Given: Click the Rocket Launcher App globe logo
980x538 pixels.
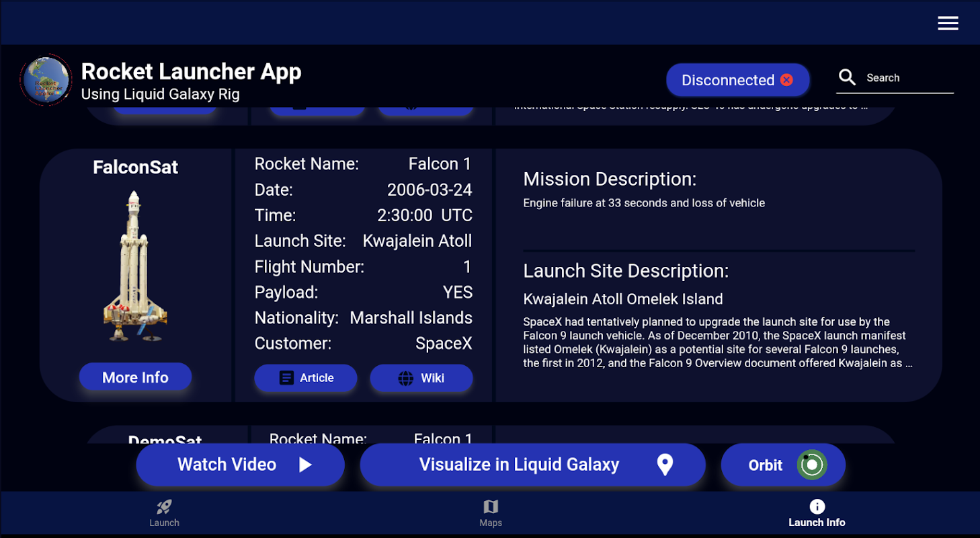Looking at the screenshot, I should click(46, 80).
